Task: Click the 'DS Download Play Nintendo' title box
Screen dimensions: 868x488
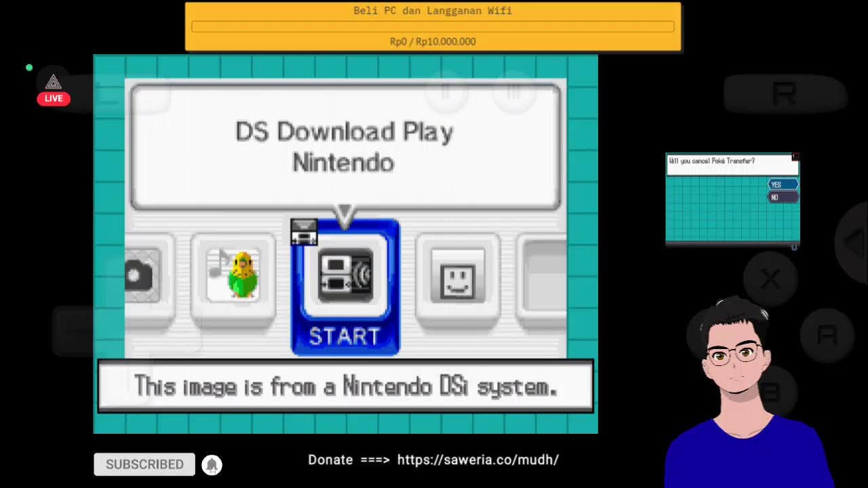Action: (345, 146)
